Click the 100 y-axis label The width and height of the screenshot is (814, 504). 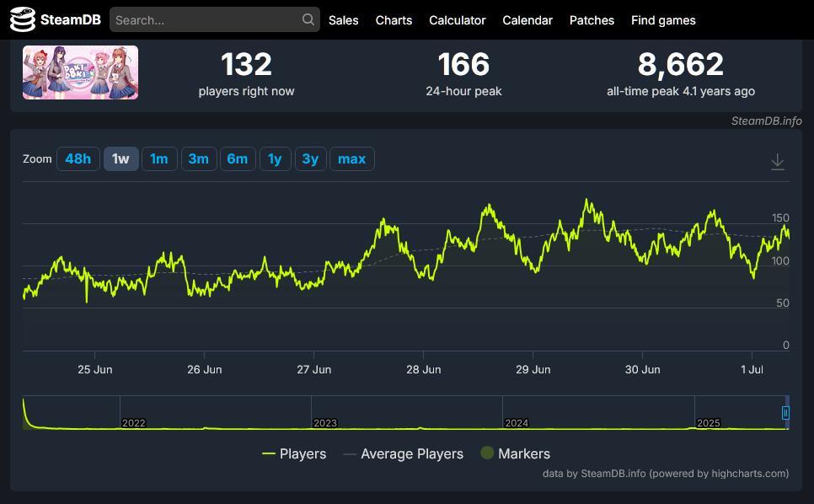pyautogui.click(x=780, y=260)
